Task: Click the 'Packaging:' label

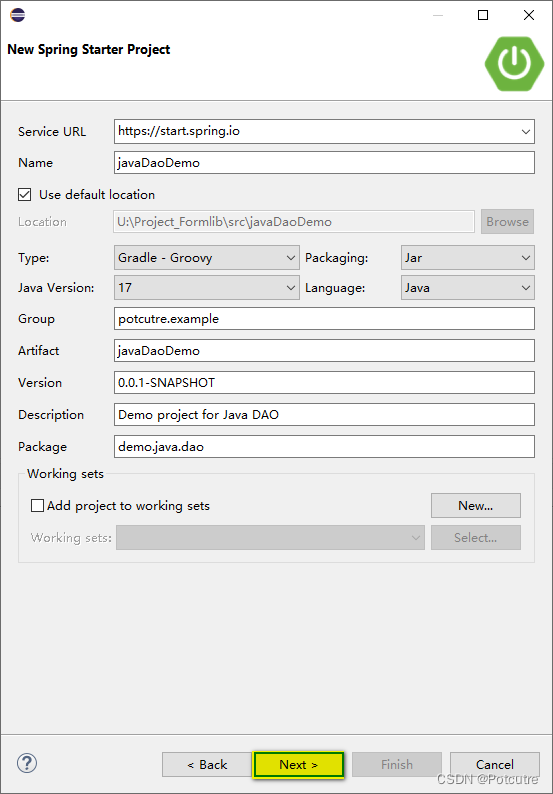Action: [x=336, y=258]
